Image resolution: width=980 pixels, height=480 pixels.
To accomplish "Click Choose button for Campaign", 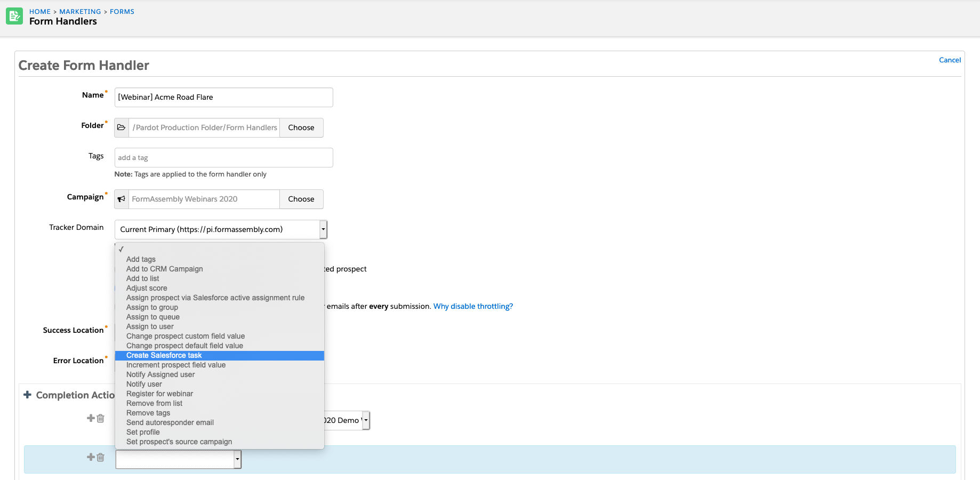I will pos(301,199).
